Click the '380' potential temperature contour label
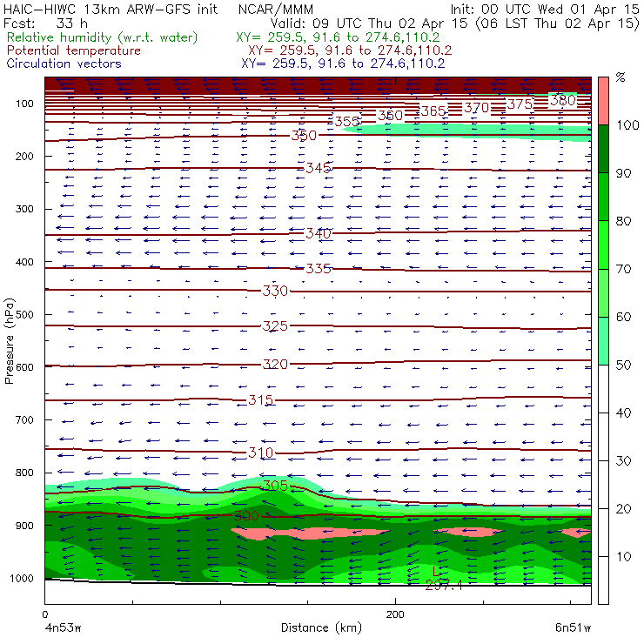Viewport: 644px width, 644px height. pyautogui.click(x=563, y=100)
